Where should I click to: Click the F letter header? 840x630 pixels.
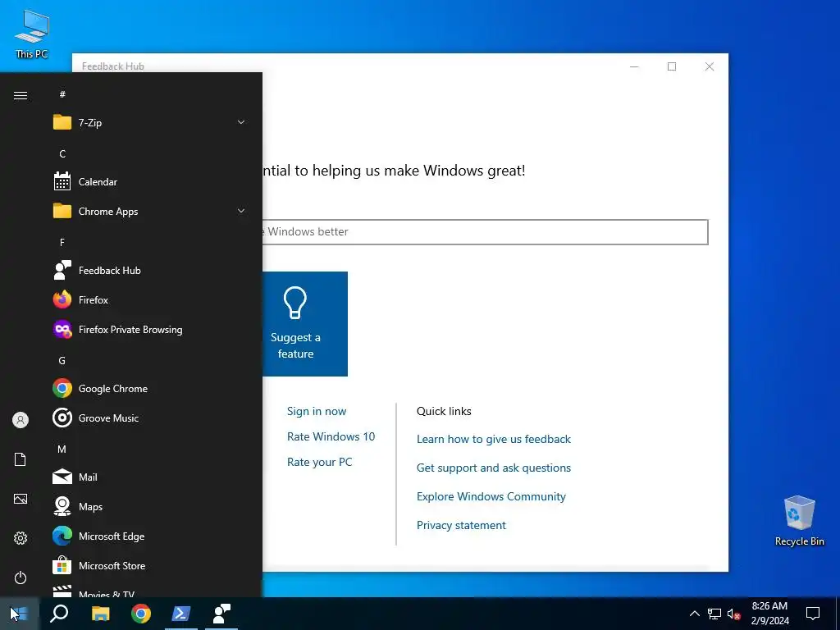point(62,242)
